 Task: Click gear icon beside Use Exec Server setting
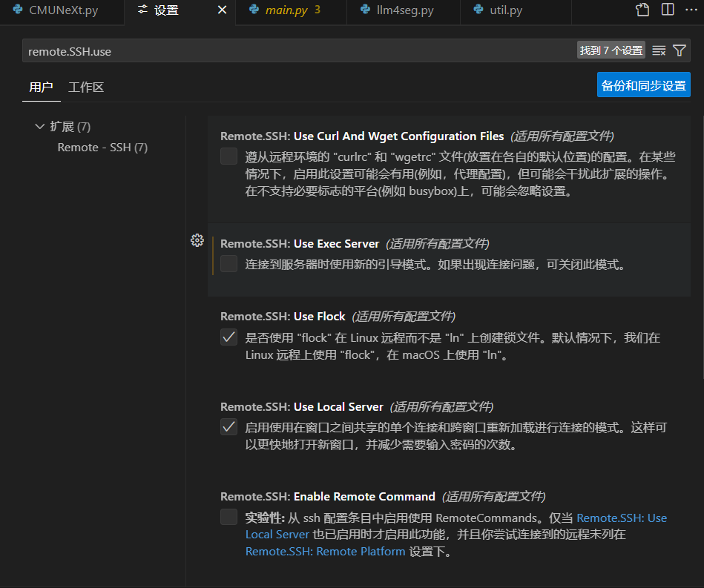(x=197, y=240)
